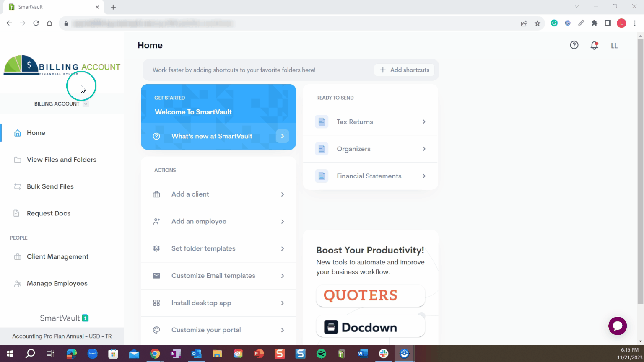
Task: Click the Client Management briefcase icon
Action: click(18, 257)
